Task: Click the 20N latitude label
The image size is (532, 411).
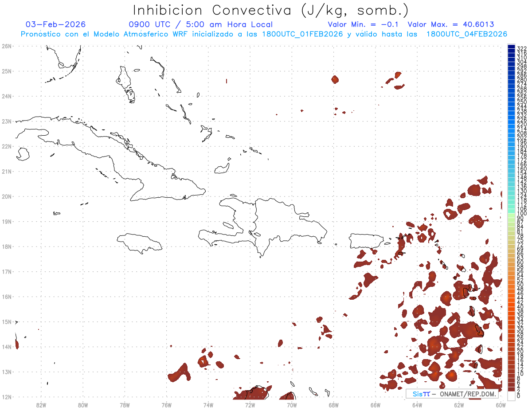Action: pos(7,196)
